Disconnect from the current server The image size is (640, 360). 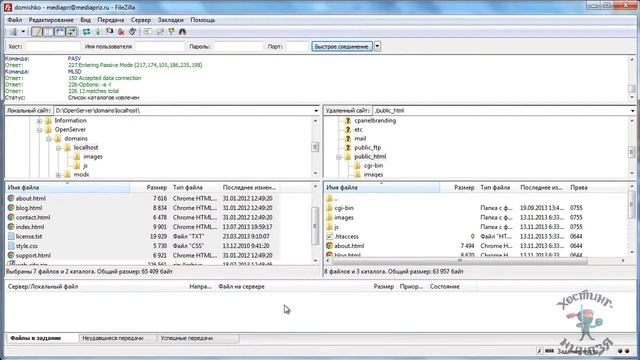(121, 31)
